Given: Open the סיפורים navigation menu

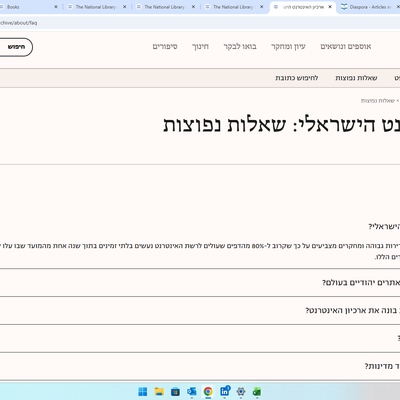Looking at the screenshot, I should tap(165, 47).
